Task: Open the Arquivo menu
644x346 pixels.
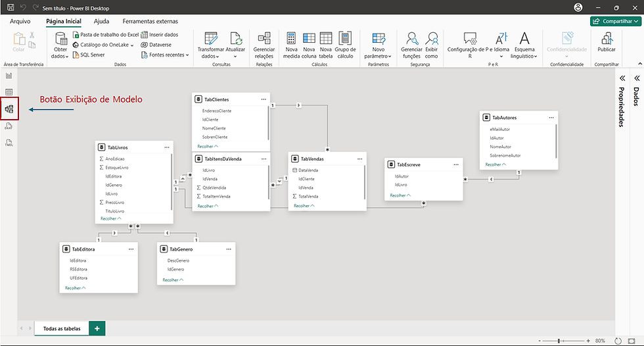Action: 20,21
